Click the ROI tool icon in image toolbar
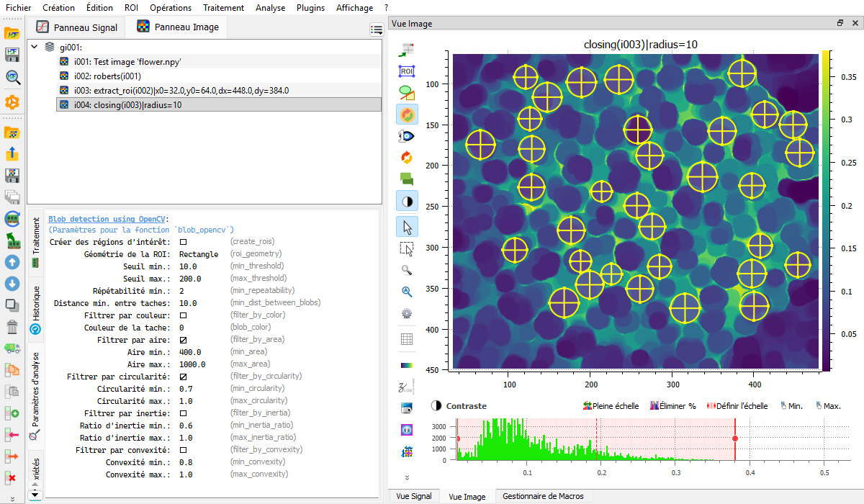The height and width of the screenshot is (504, 864). [x=407, y=71]
